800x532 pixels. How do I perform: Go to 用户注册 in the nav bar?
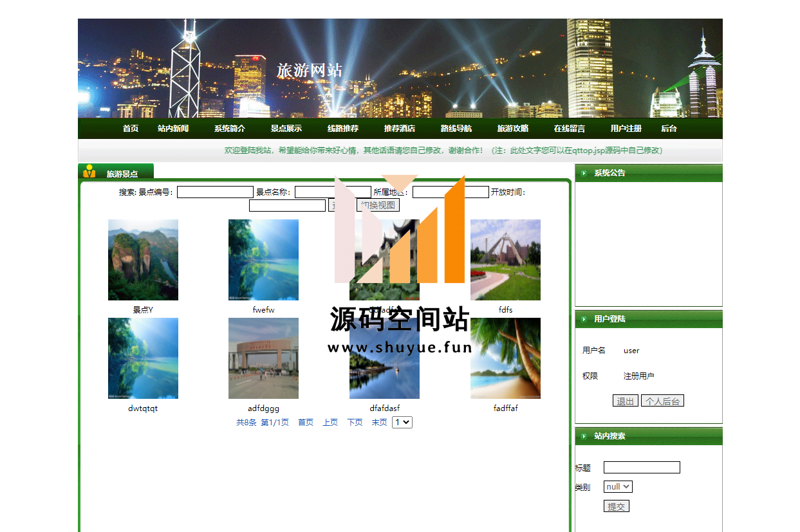[626, 129]
